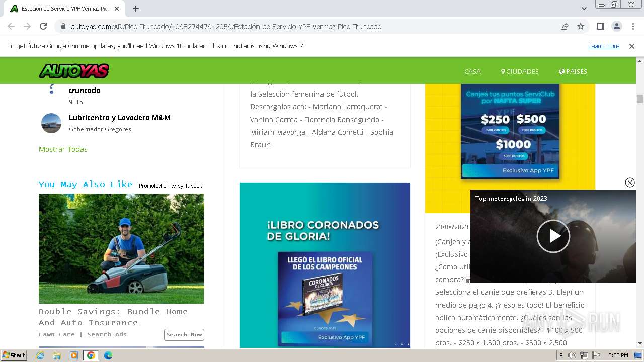Reload the page with refresh icon

(x=43, y=26)
